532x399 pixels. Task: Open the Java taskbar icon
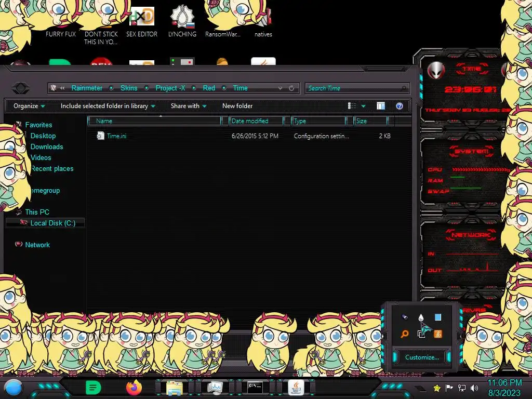[x=296, y=388]
